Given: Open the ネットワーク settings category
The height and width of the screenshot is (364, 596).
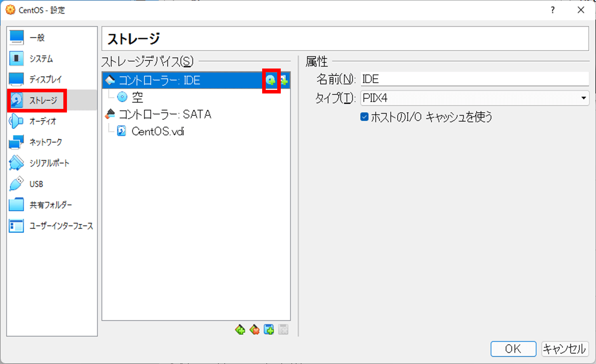Looking at the screenshot, I should coord(52,142).
